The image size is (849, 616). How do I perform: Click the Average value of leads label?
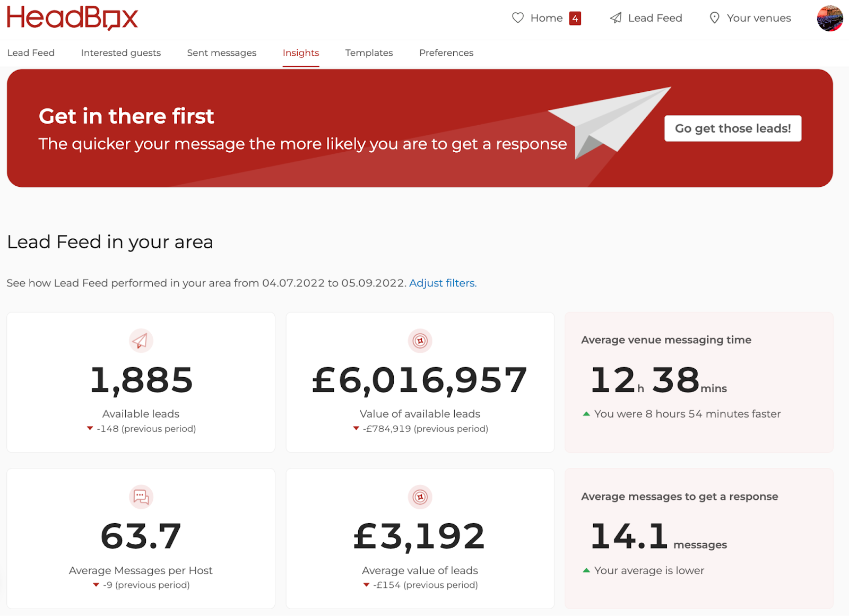point(420,570)
